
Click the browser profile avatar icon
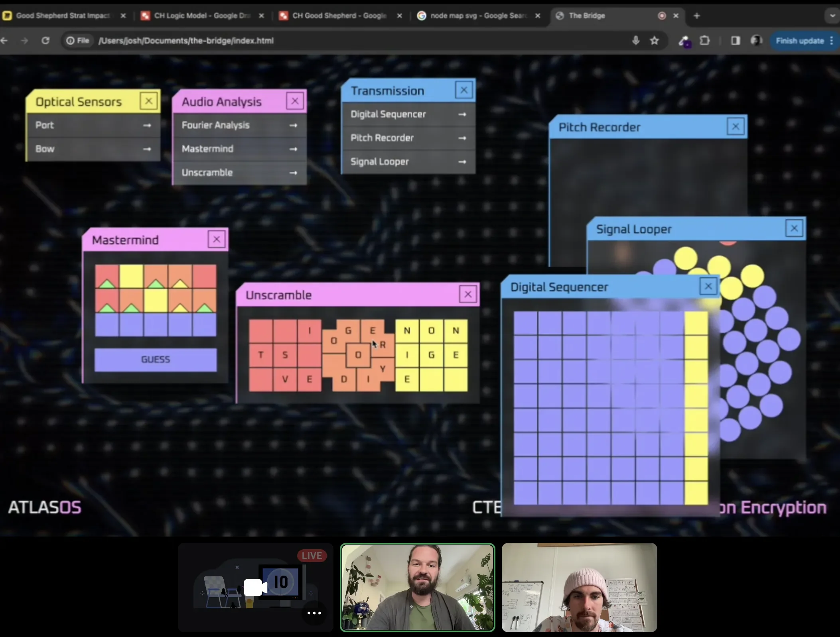click(756, 41)
